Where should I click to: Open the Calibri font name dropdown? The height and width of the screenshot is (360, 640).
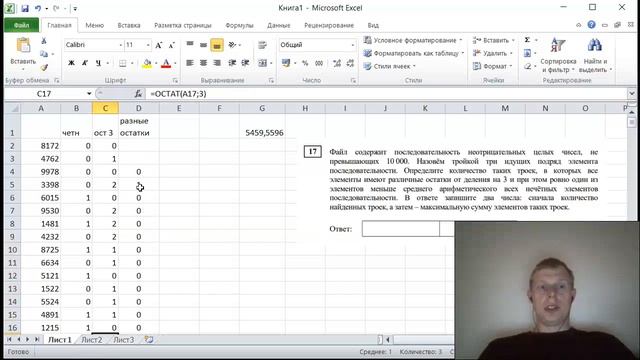click(x=120, y=45)
